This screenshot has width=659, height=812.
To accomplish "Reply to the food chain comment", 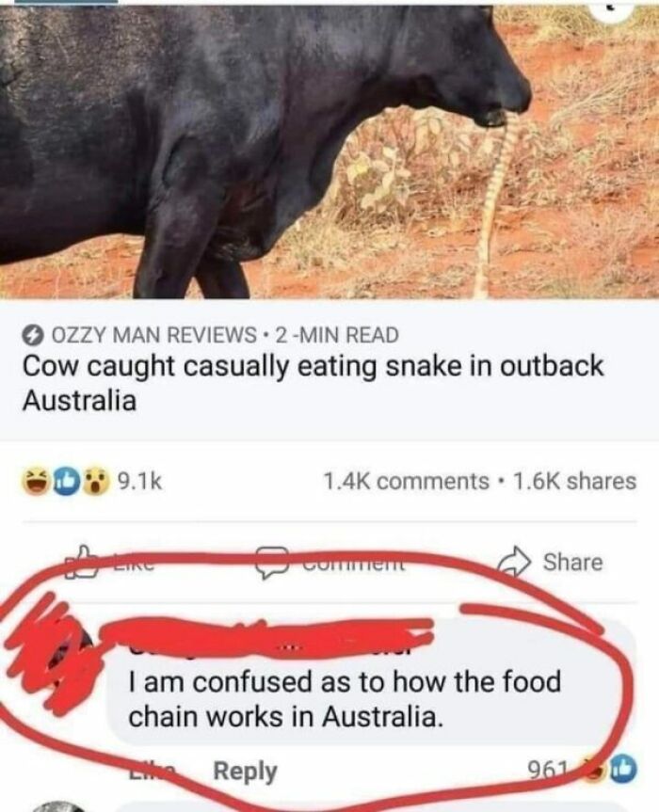I will click(246, 772).
